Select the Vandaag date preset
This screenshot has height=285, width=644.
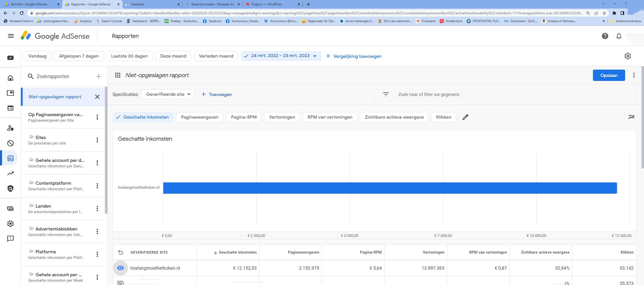(37, 56)
